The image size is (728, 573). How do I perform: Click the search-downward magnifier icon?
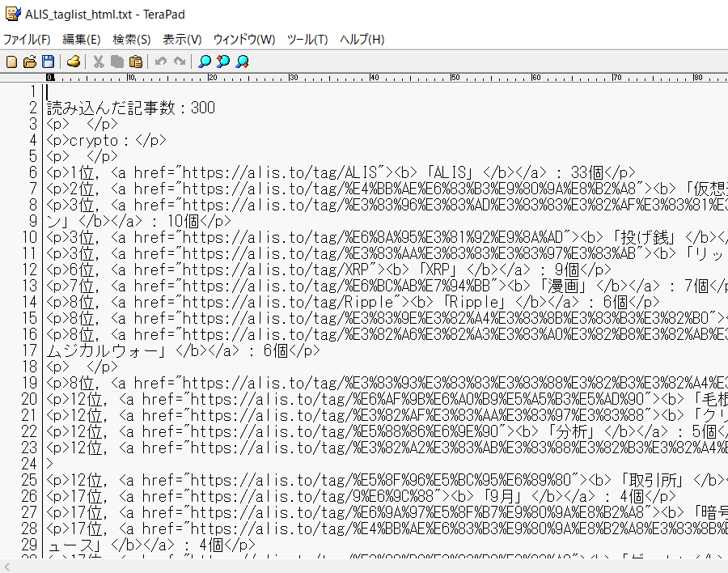tap(242, 62)
